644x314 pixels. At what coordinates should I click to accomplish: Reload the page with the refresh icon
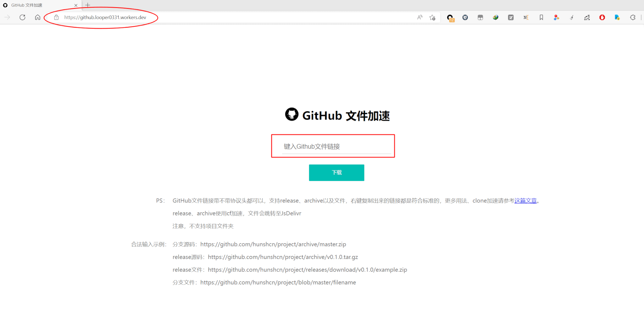(22, 17)
